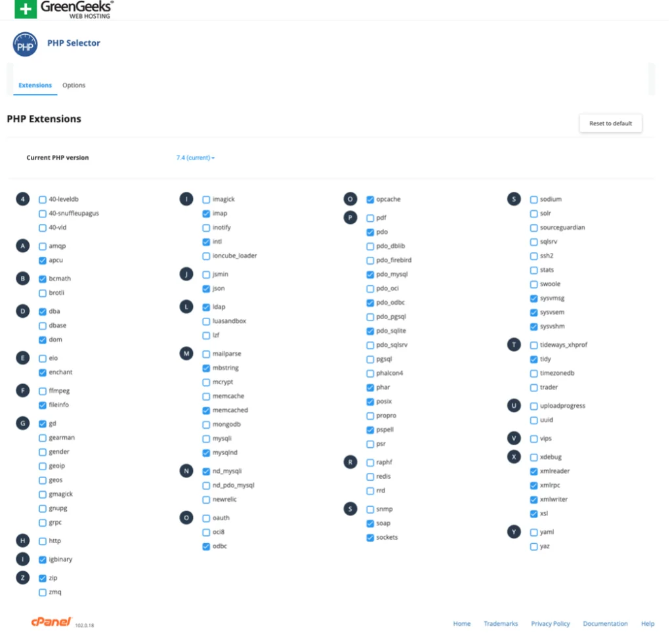Enable the sodium extension
This screenshot has width=672, height=637.
point(534,200)
